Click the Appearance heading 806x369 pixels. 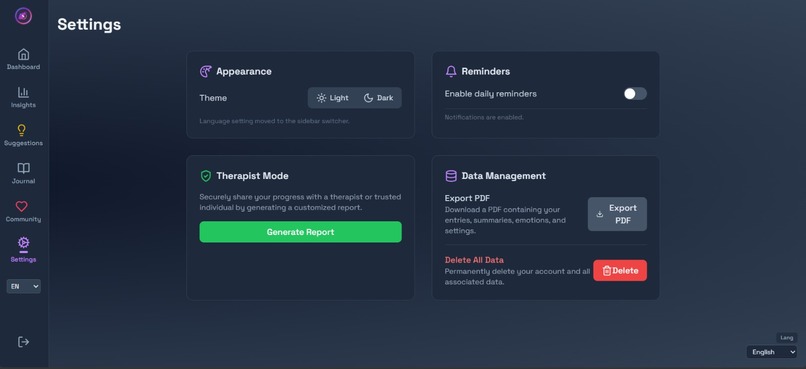coord(244,71)
